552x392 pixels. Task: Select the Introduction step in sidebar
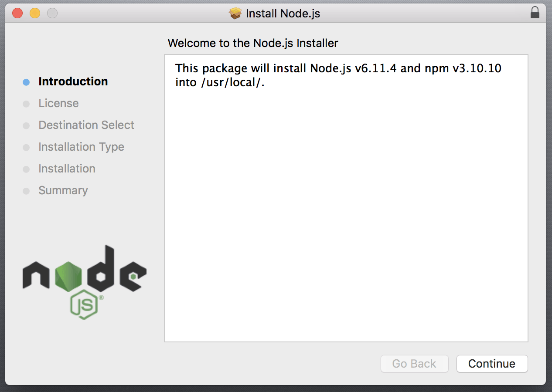(x=73, y=81)
